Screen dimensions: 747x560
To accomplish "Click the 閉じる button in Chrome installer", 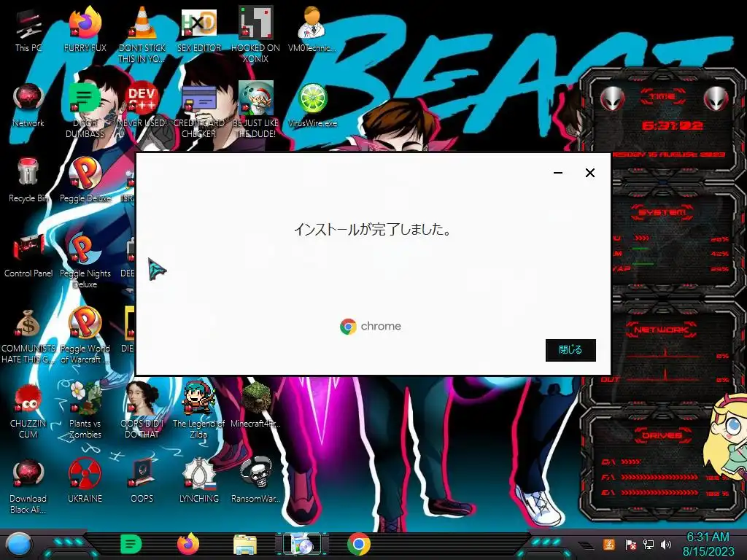I will [570, 350].
